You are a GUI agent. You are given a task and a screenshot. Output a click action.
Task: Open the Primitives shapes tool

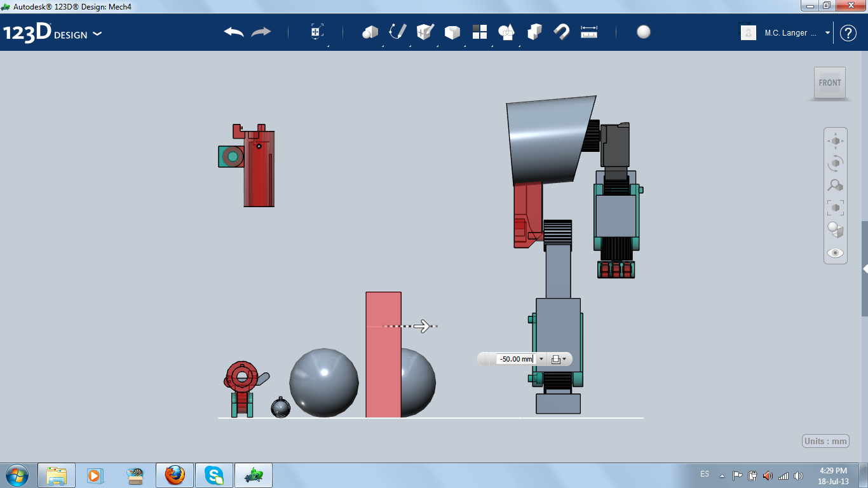click(x=370, y=32)
